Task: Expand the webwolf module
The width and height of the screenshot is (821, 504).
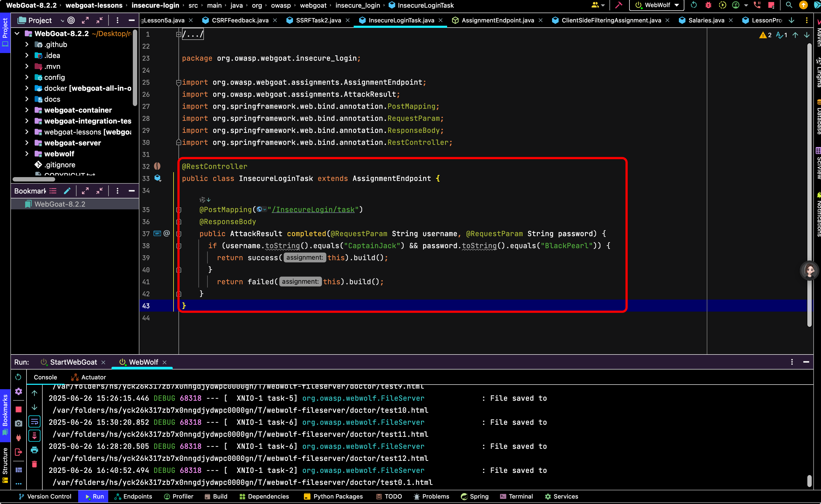Action: point(27,154)
